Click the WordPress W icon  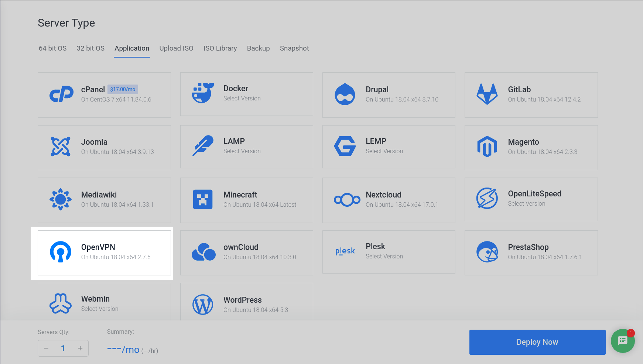click(203, 305)
